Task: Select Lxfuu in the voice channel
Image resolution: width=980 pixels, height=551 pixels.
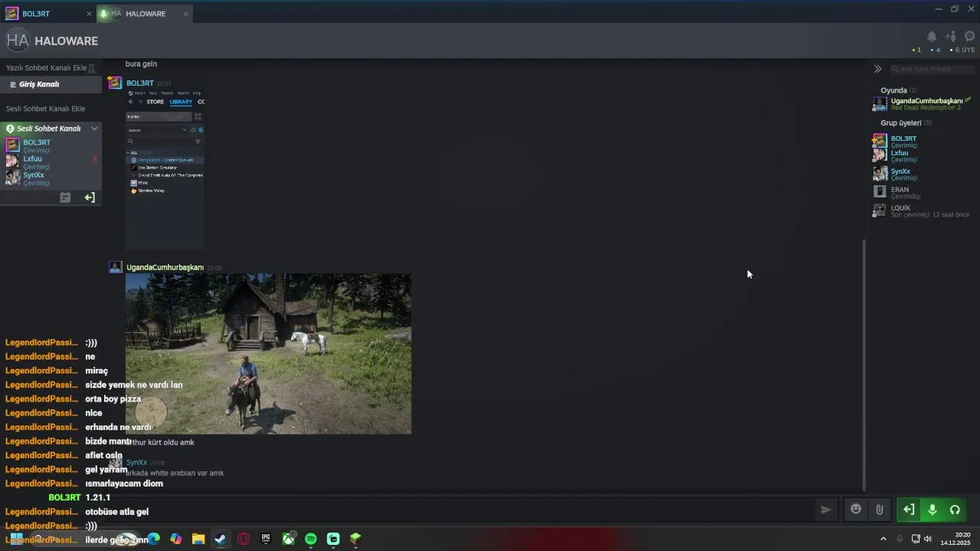Action: pos(32,159)
